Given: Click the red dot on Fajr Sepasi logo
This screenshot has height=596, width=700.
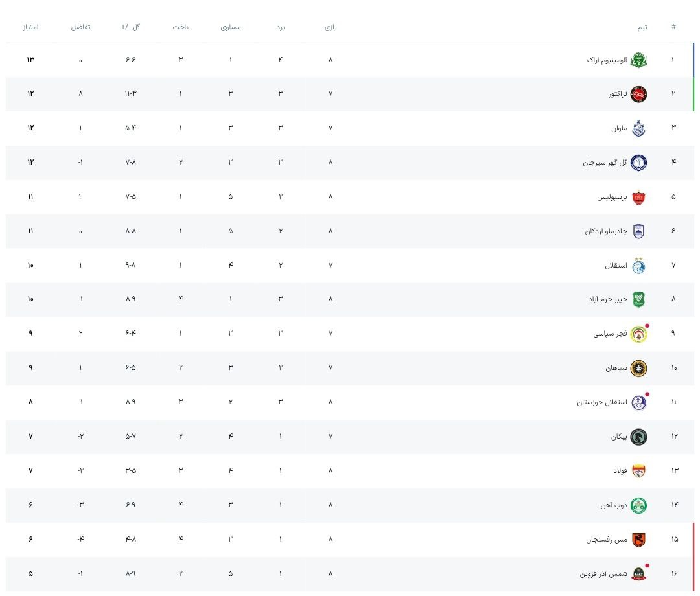Looking at the screenshot, I should [x=647, y=326].
